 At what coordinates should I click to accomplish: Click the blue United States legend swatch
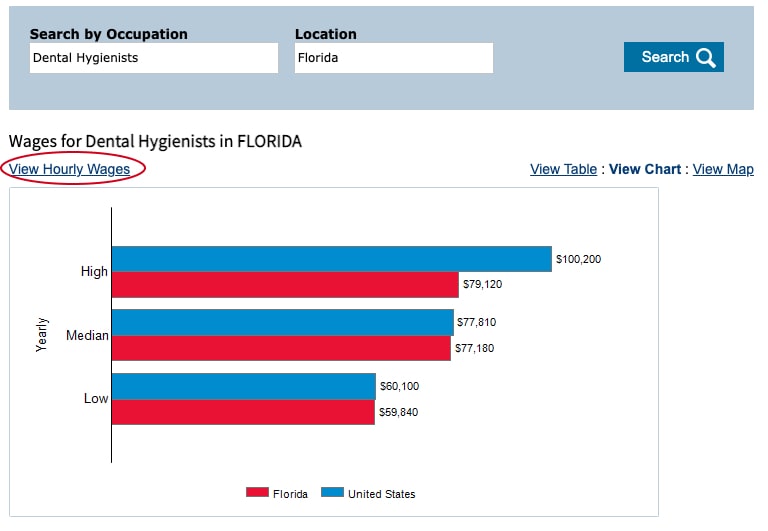pyautogui.click(x=332, y=493)
